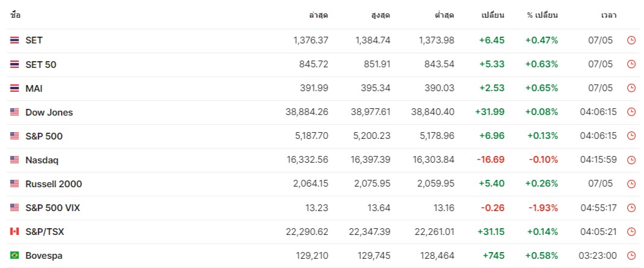Click the clock icon in Nasdaq row

pyautogui.click(x=631, y=160)
